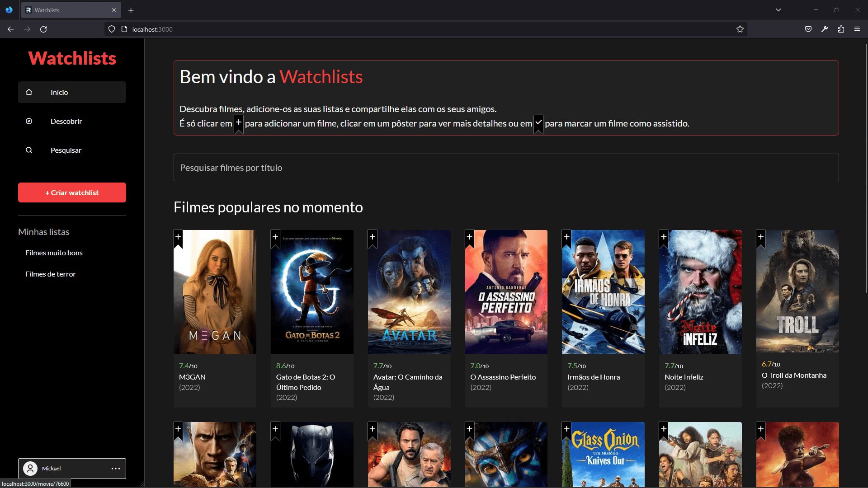Image resolution: width=868 pixels, height=488 pixels.
Task: Open the Irmãos de Honra poster
Action: point(603,292)
